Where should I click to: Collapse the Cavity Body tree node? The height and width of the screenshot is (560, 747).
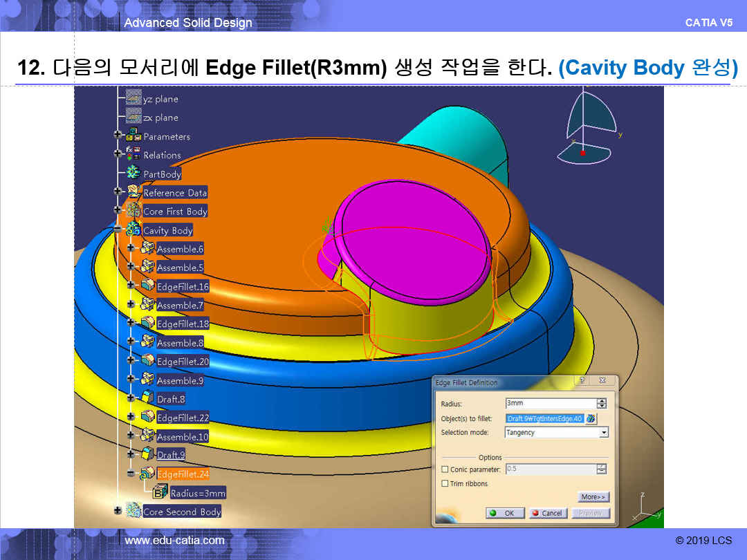118,230
